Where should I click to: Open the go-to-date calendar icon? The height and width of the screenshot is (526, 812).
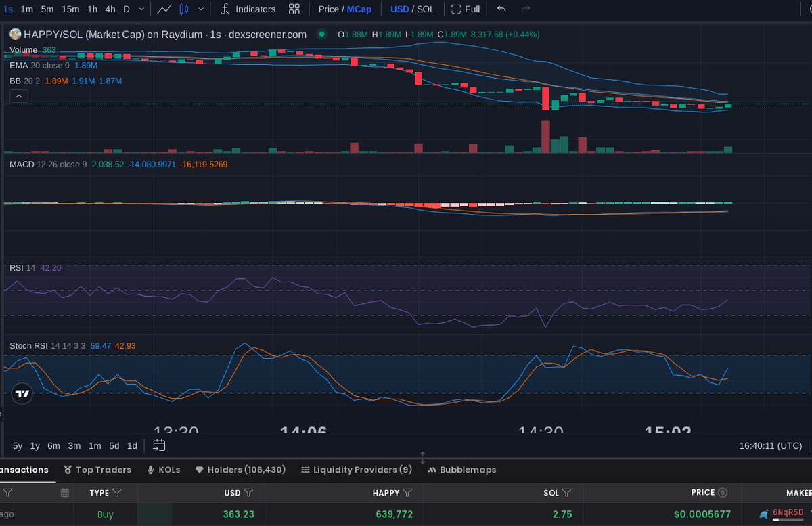159,445
